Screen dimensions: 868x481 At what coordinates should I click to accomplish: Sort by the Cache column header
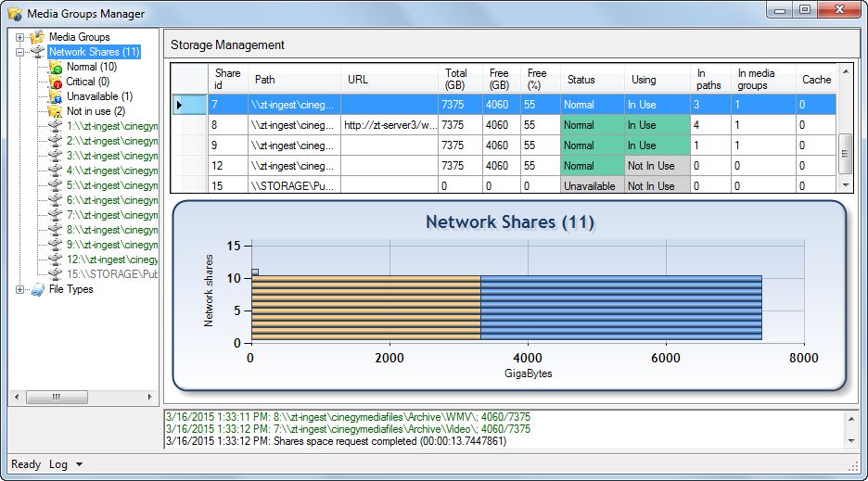point(816,79)
